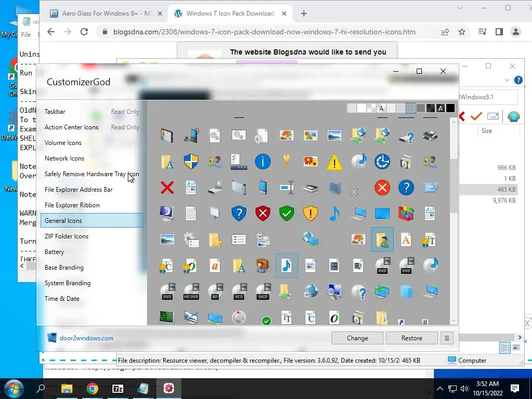Open the door2windows.com link

pos(87,338)
